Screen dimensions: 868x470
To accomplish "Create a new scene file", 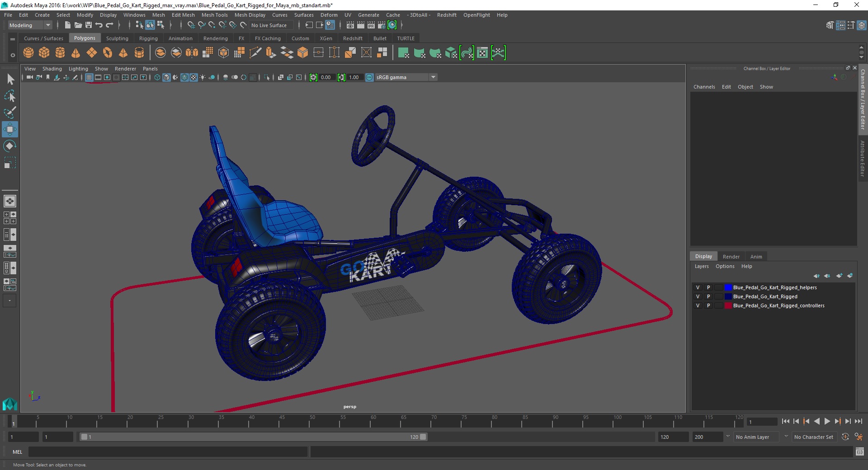I will click(x=67, y=25).
